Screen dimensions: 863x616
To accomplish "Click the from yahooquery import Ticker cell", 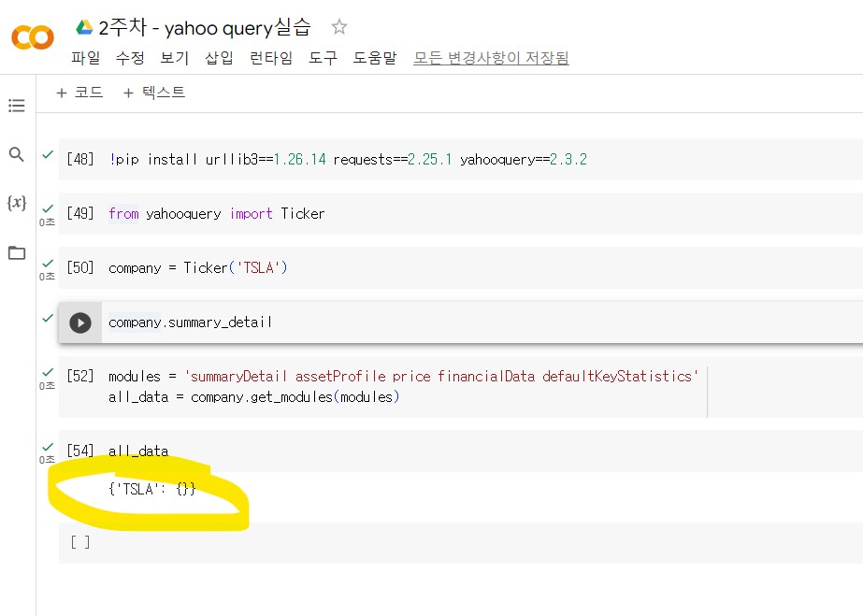I will click(461, 213).
